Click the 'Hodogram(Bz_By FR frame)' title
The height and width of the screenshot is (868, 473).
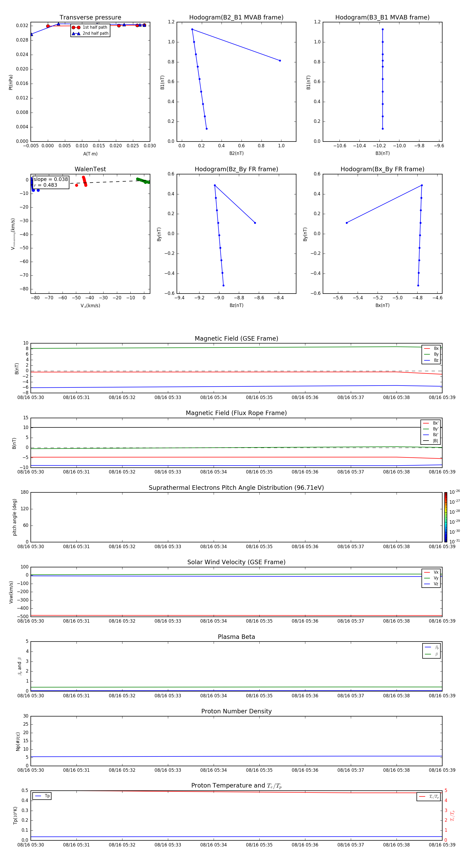[236, 169]
